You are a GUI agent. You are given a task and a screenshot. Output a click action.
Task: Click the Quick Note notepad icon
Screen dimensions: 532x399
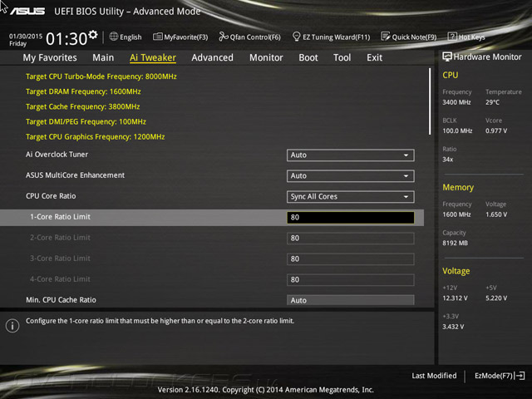point(386,37)
